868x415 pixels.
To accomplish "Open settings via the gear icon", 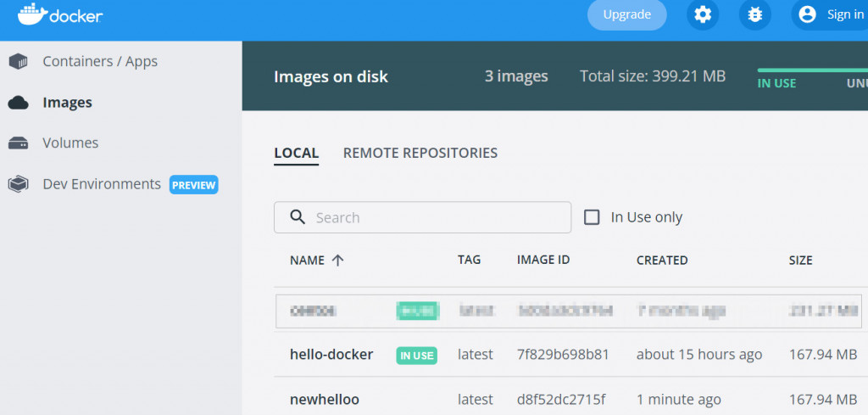I will point(703,15).
